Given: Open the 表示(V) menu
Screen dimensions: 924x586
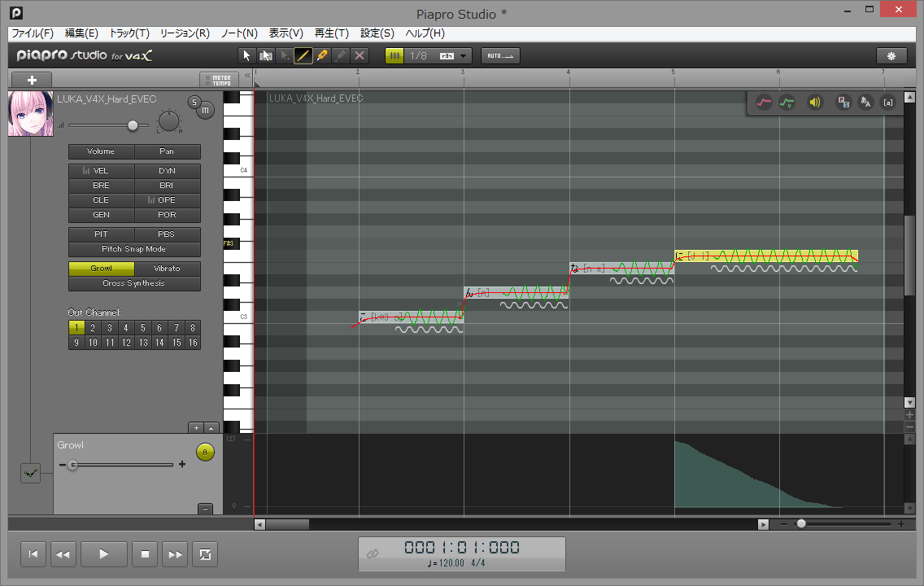Looking at the screenshot, I should [285, 33].
